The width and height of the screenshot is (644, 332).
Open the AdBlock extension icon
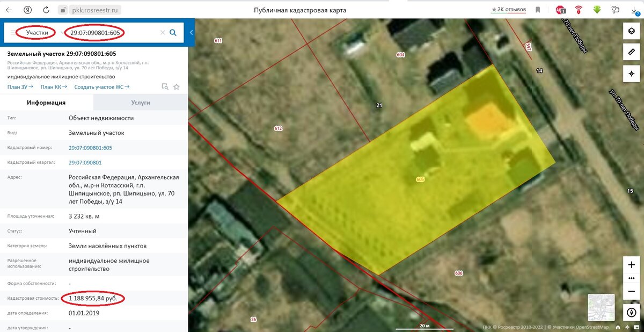click(x=561, y=10)
